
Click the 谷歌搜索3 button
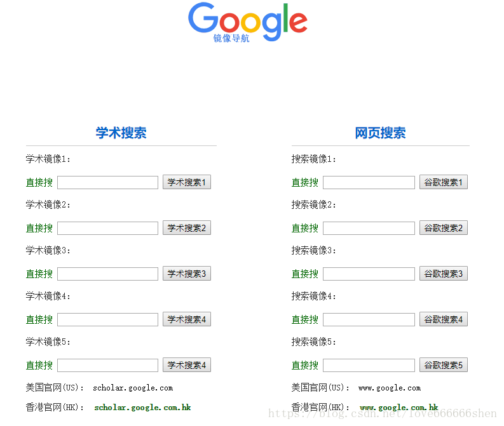click(444, 274)
